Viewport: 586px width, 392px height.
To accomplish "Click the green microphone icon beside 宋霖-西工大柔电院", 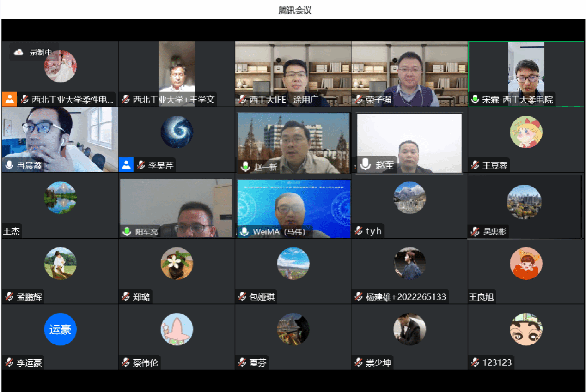I will click(475, 99).
